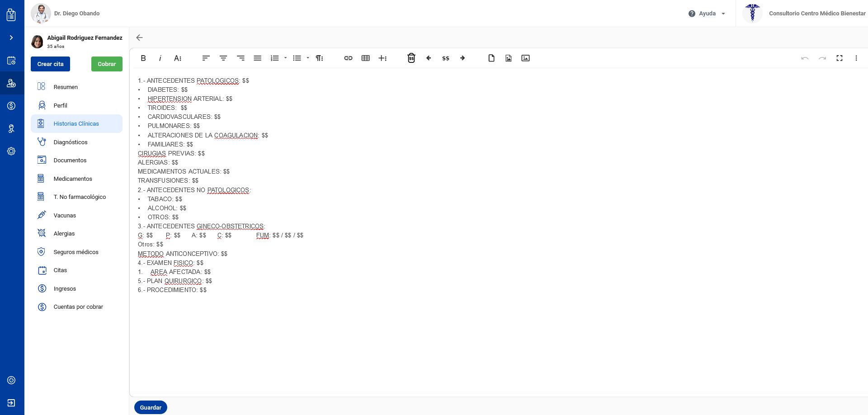Go back using the left arrow
Image resolution: width=868 pixels, height=415 pixels.
click(x=140, y=38)
